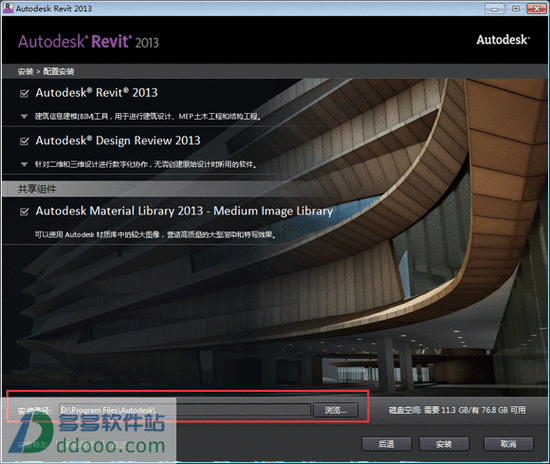
Task: Toggle the Autodesk Design Review 2013 checkbox
Action: pyautogui.click(x=25, y=141)
